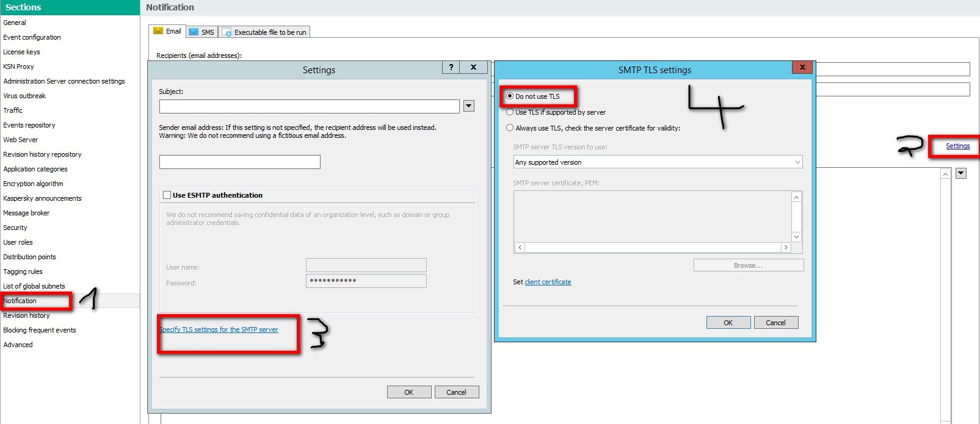Select Use TLS if supported by server
980x424 pixels.
tap(556, 112)
